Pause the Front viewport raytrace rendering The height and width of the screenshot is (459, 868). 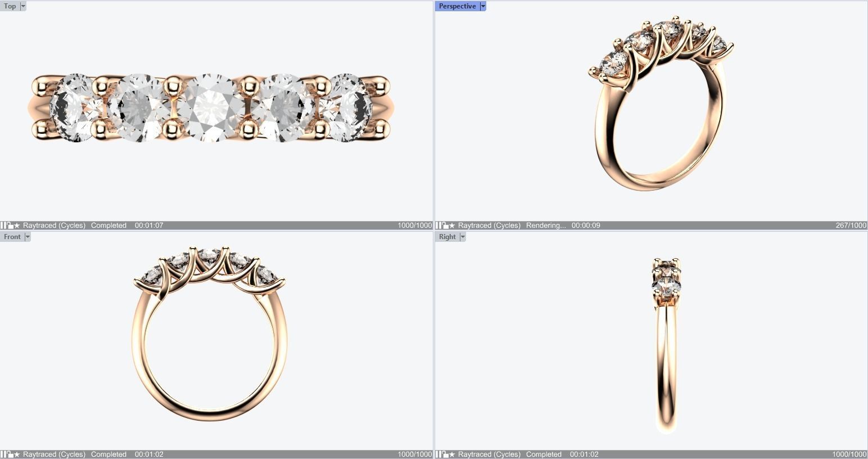(x=3, y=454)
